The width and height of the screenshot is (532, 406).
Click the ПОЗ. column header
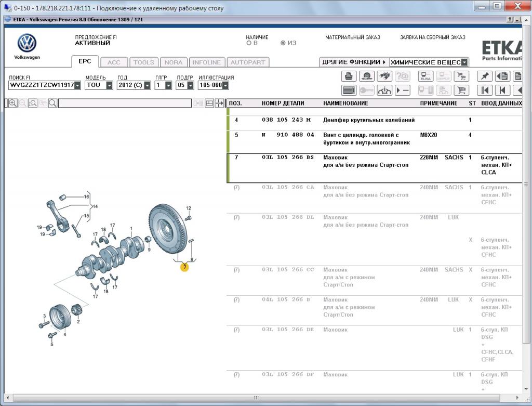coord(235,103)
